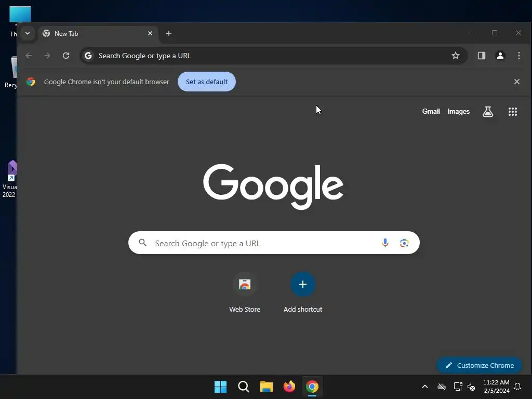Open the Windows Start menu

[220, 387]
